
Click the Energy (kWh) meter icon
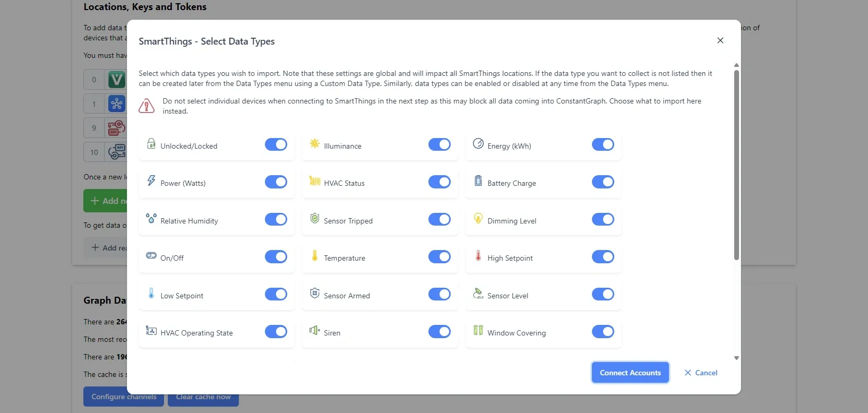point(478,143)
